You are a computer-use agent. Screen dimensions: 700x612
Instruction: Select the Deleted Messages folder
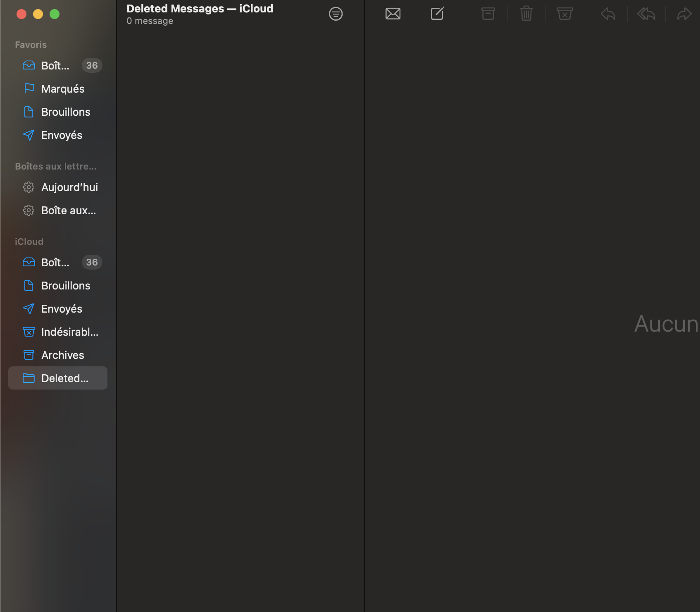point(64,378)
